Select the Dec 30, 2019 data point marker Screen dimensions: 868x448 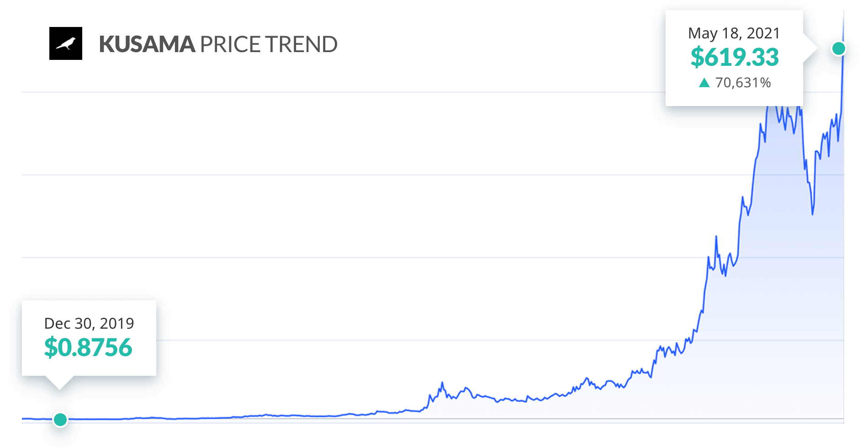pyautogui.click(x=60, y=419)
